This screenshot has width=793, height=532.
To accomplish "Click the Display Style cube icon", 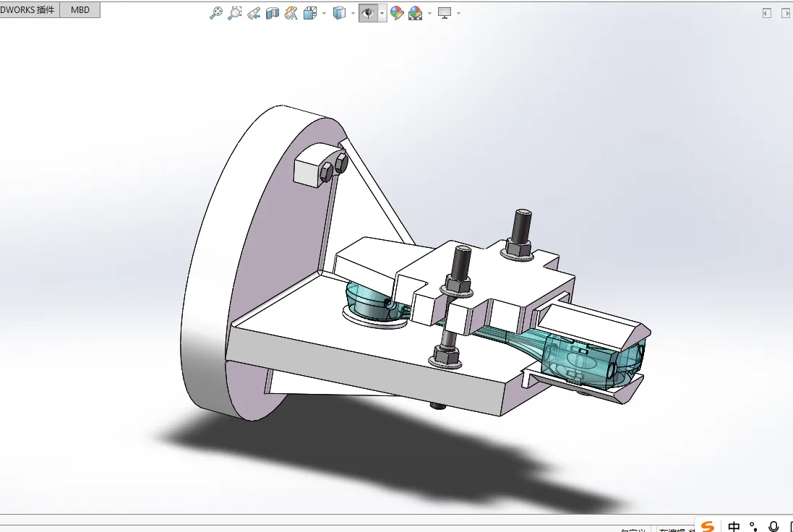I will [339, 13].
